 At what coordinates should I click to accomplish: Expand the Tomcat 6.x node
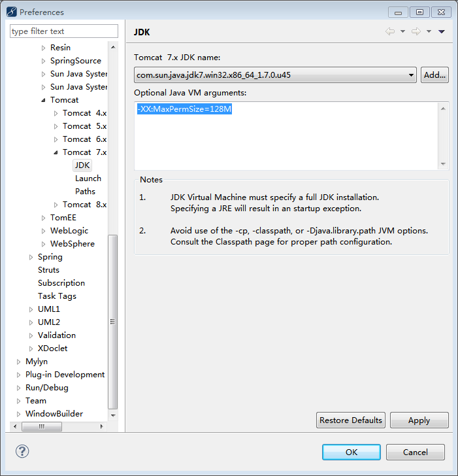(56, 139)
